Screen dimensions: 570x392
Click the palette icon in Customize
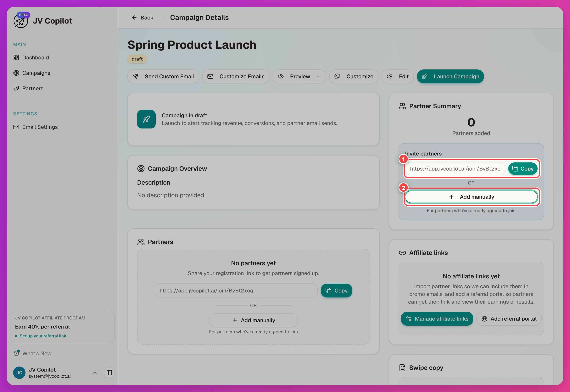coord(337,76)
